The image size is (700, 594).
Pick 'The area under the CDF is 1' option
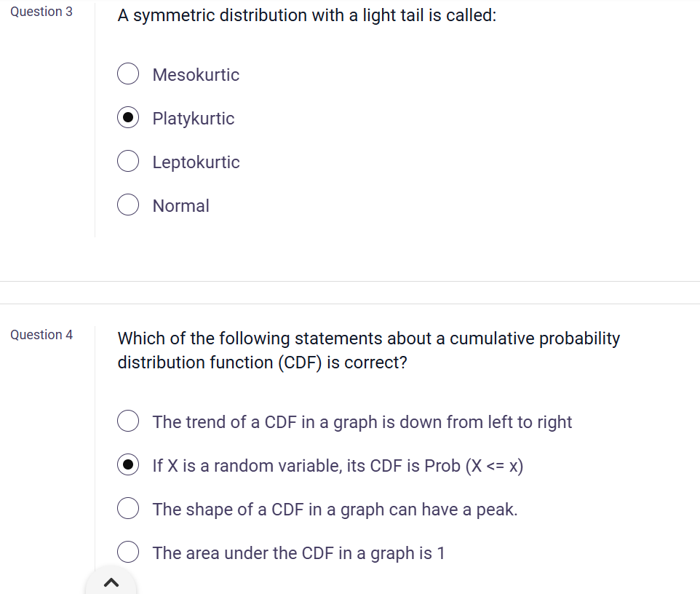[x=127, y=552]
